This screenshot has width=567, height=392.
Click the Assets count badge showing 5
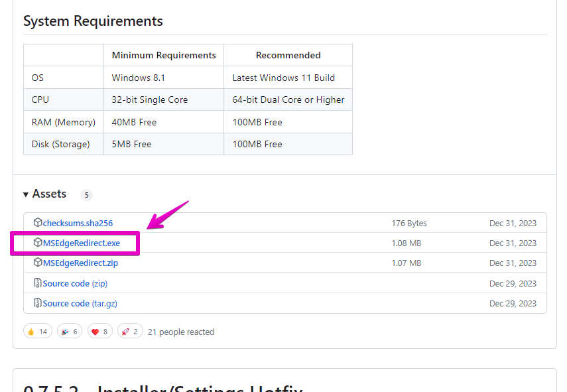click(x=86, y=195)
